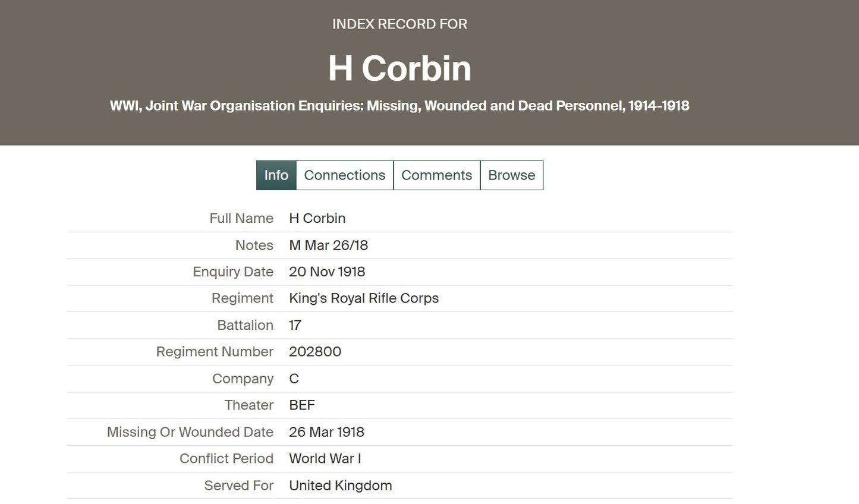Click King's Royal Rifle Corps regiment value
Image resolution: width=859 pixels, height=504 pixels.
pos(364,298)
